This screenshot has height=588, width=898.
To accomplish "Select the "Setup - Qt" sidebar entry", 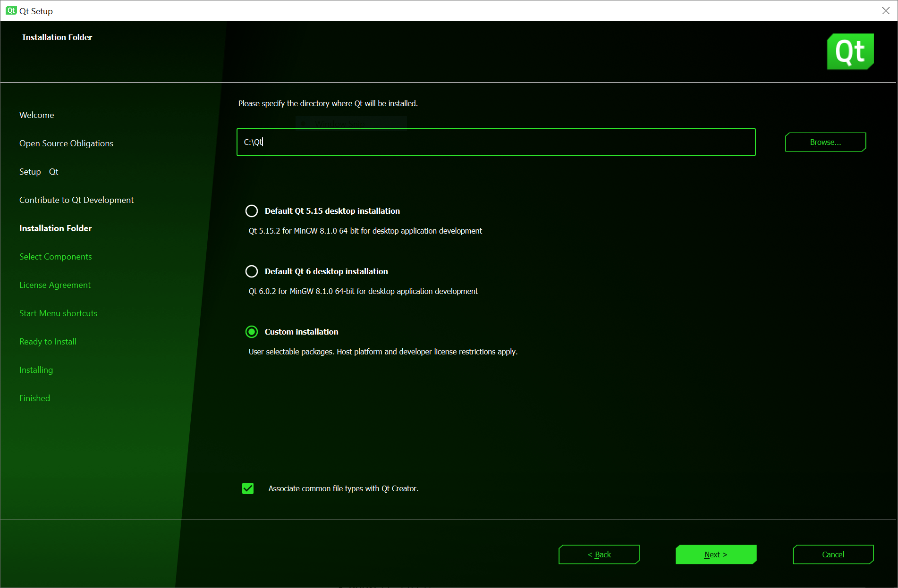I will (x=39, y=171).
